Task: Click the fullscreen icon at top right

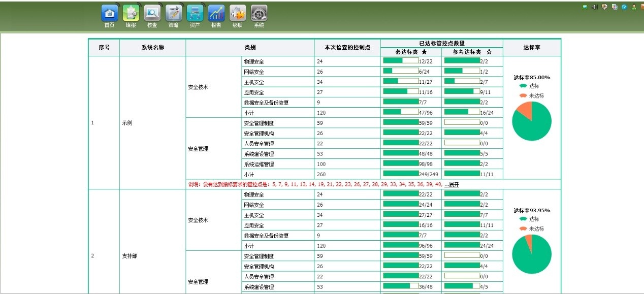Action: click(585, 7)
